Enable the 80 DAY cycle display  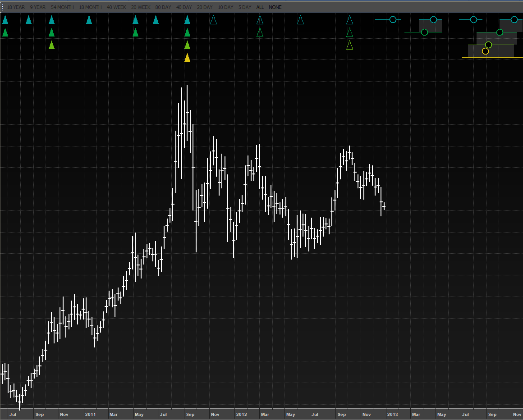click(163, 7)
